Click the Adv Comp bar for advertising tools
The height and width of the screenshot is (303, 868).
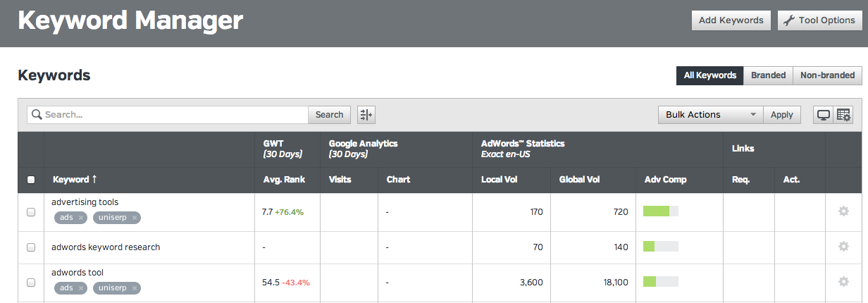661,211
